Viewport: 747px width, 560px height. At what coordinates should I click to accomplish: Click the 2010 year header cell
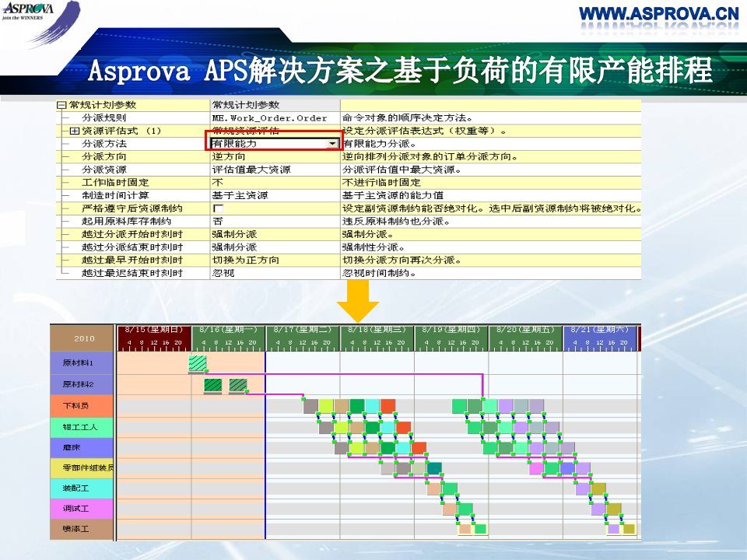[x=83, y=338]
